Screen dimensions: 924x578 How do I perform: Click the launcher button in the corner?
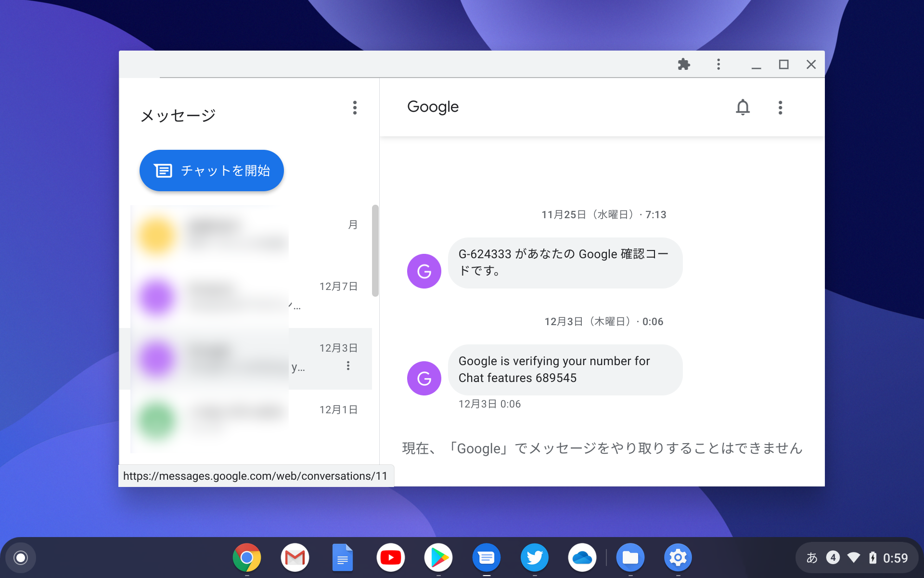click(x=19, y=557)
